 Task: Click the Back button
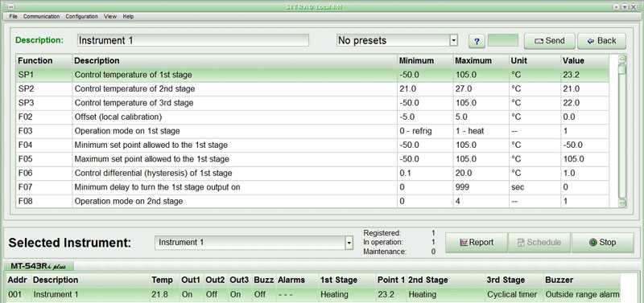[x=601, y=41]
